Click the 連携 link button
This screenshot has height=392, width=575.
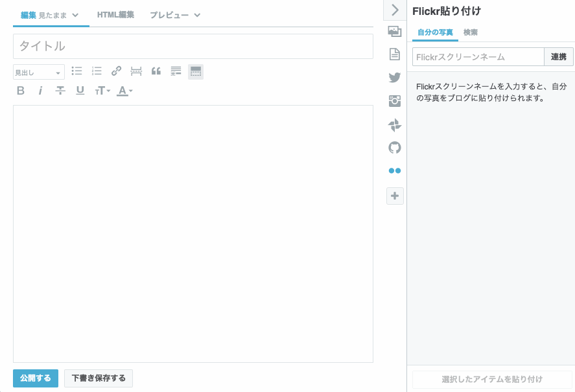[558, 56]
